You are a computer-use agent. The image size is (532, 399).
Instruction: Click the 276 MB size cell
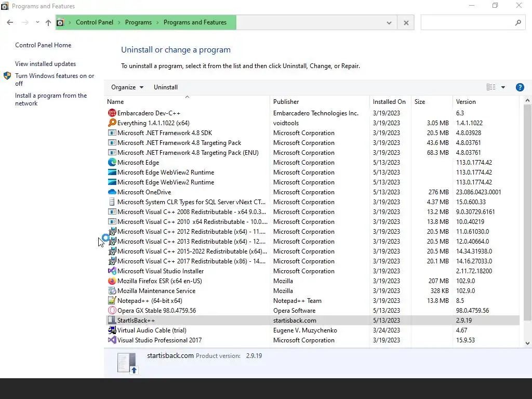438,192
